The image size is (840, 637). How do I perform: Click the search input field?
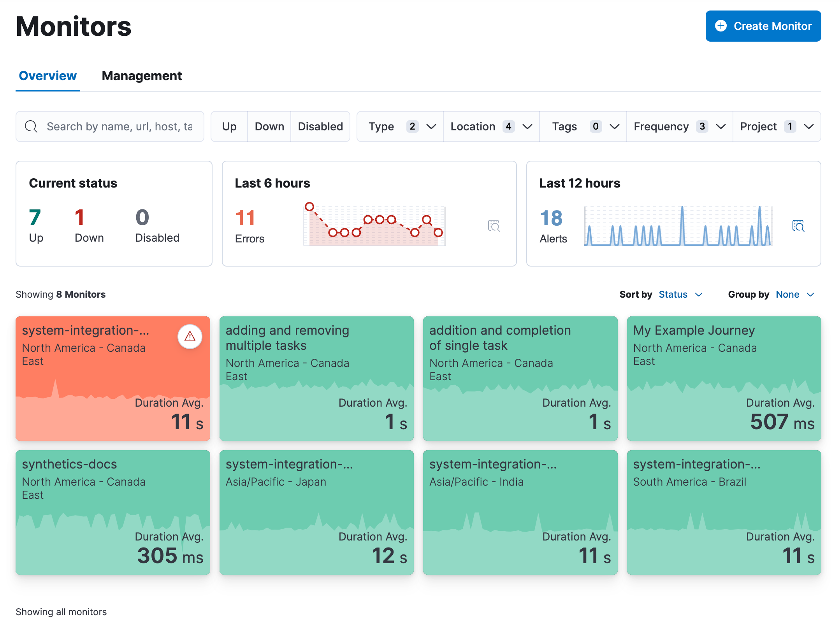117,126
